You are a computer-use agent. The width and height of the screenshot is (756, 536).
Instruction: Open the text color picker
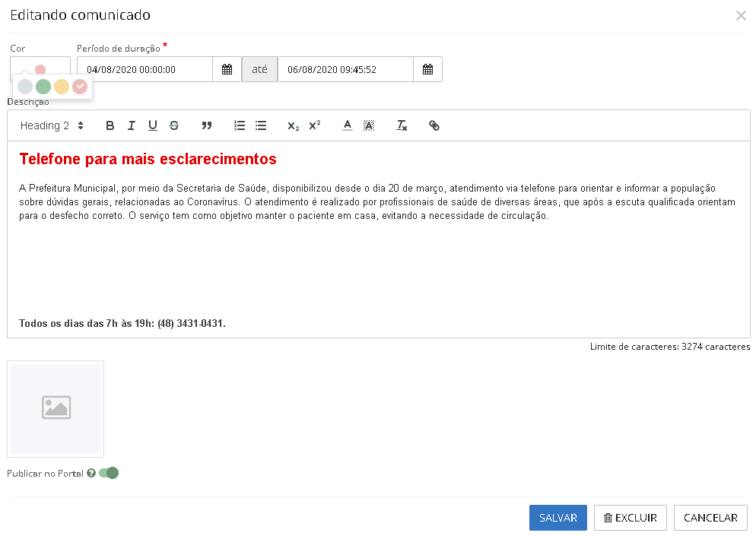point(348,125)
